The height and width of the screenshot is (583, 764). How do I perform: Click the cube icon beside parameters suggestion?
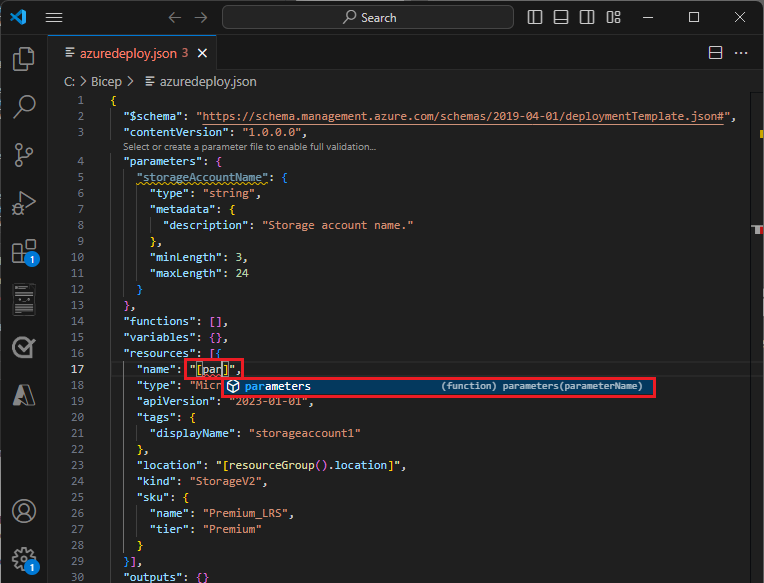tap(233, 386)
